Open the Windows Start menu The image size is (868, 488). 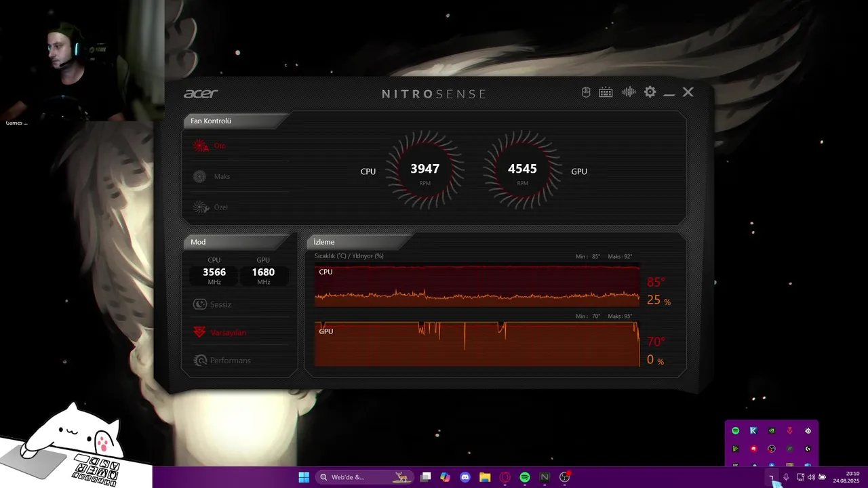304,477
